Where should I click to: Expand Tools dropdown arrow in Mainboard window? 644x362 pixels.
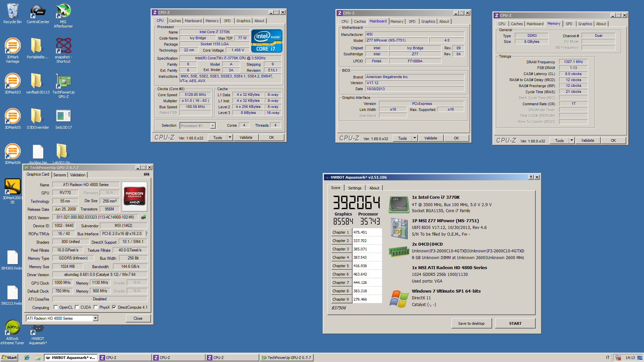coord(415,138)
